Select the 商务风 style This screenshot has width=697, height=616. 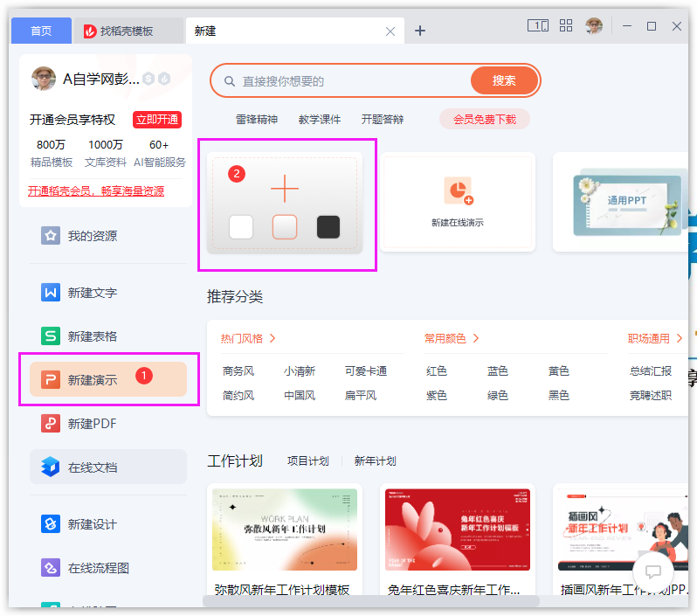(238, 371)
